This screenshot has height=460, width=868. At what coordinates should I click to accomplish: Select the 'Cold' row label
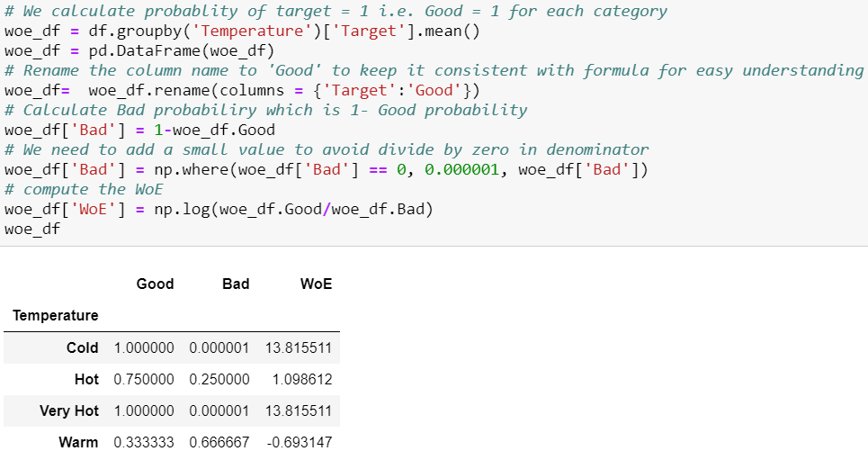83,347
